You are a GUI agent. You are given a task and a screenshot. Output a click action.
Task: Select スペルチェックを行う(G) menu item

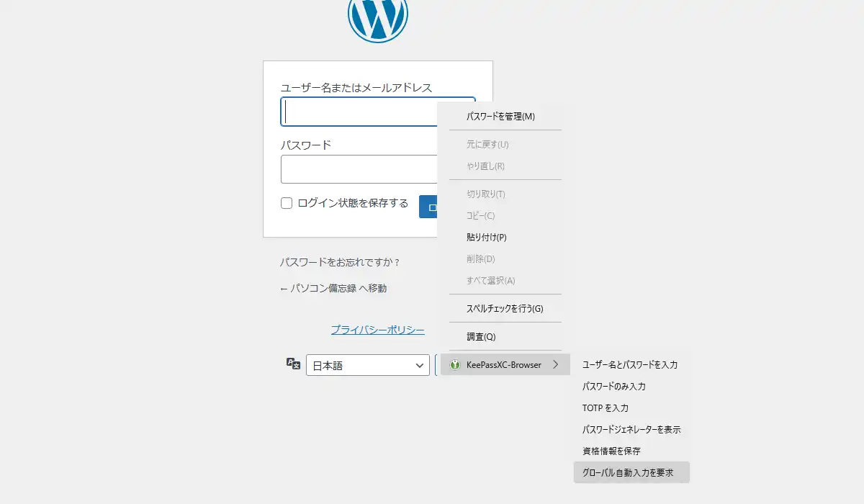(x=505, y=309)
